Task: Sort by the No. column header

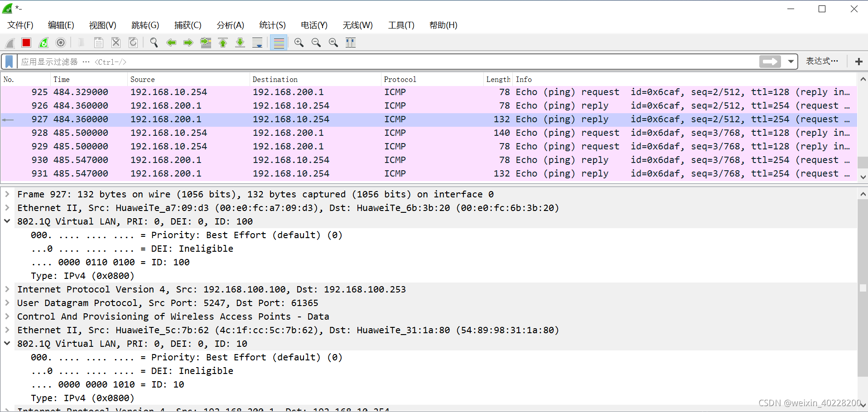Action: 25,80
